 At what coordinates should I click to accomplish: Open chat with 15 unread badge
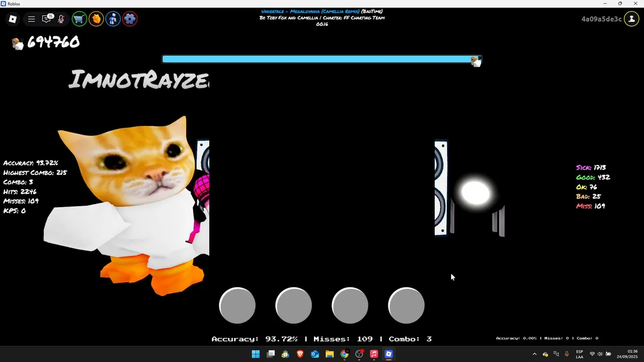pyautogui.click(x=47, y=19)
